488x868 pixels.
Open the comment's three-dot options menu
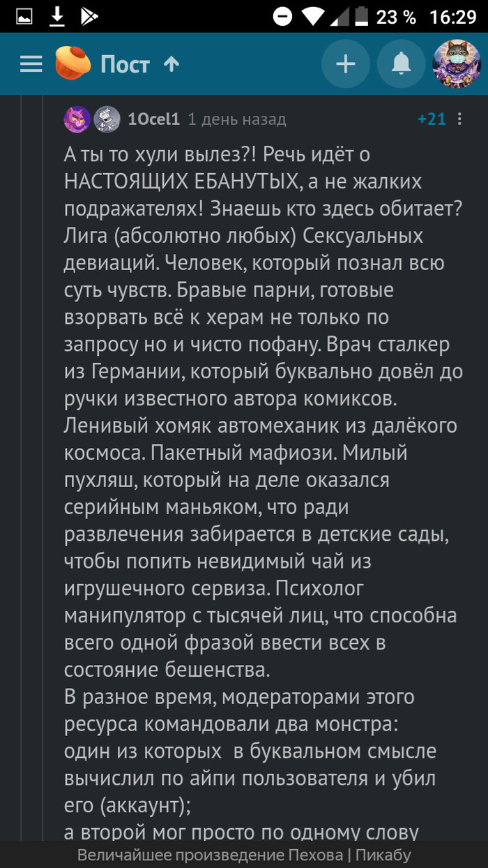(x=459, y=119)
